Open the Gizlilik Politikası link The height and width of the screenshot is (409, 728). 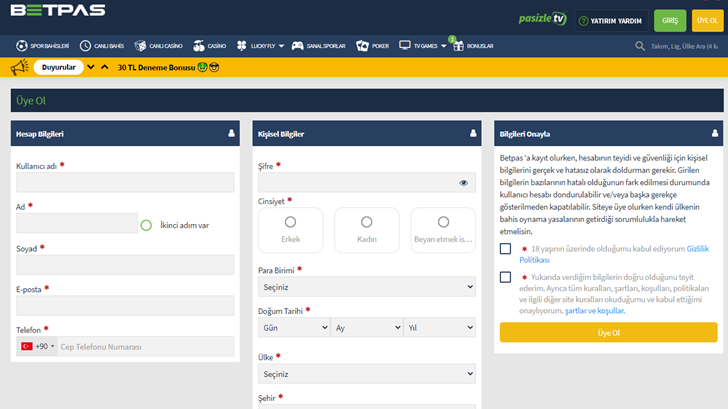[614, 254]
